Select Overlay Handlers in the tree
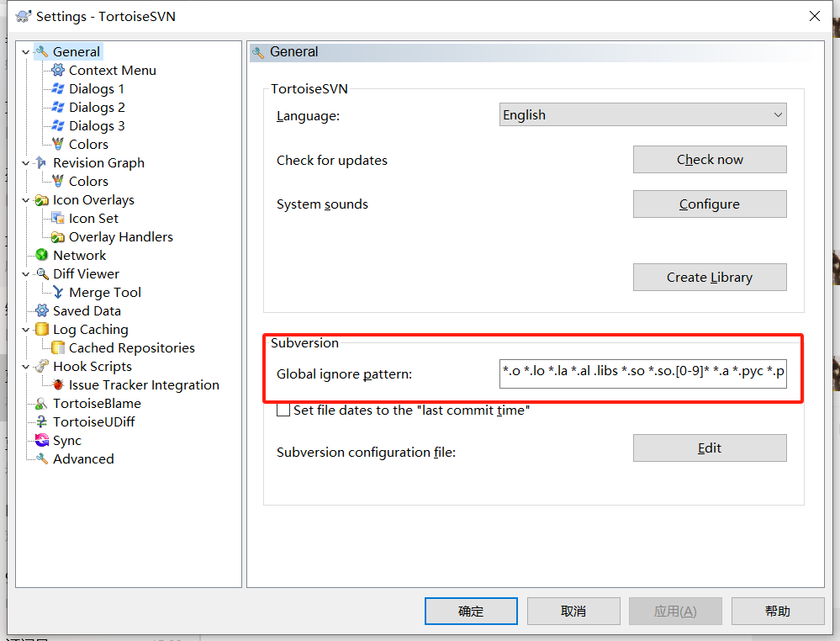 click(121, 237)
